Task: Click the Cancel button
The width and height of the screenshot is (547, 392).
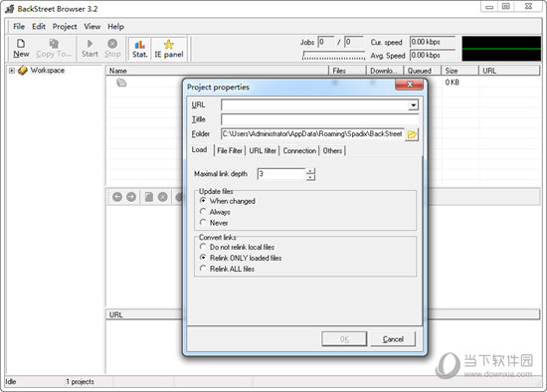Action: click(393, 339)
